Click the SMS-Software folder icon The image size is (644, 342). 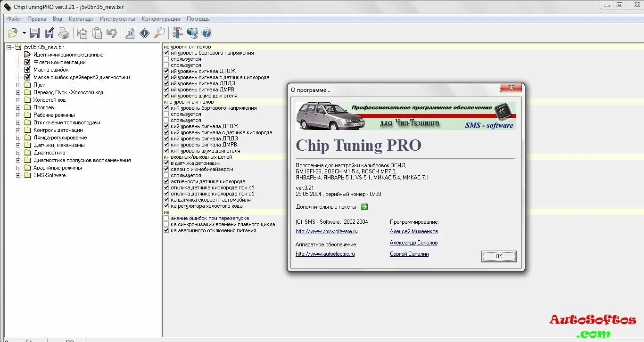point(27,175)
